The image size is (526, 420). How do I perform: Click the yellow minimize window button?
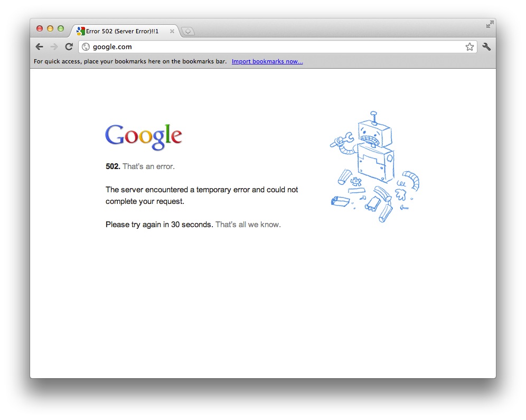tap(50, 29)
